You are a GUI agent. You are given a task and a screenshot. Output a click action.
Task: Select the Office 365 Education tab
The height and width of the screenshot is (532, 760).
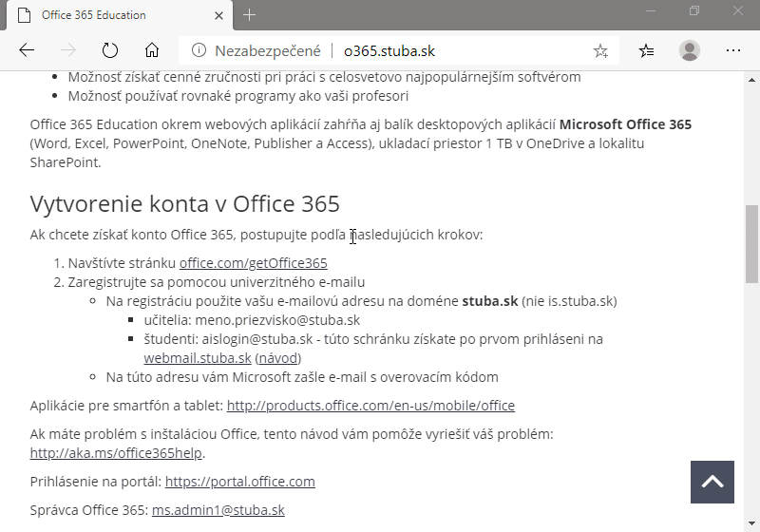[x=120, y=15]
